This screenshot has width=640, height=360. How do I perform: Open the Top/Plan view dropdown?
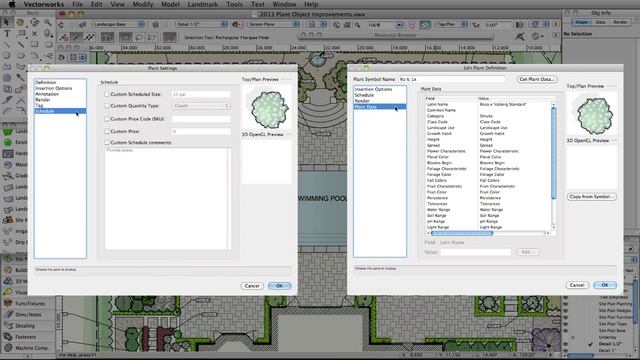click(x=451, y=24)
